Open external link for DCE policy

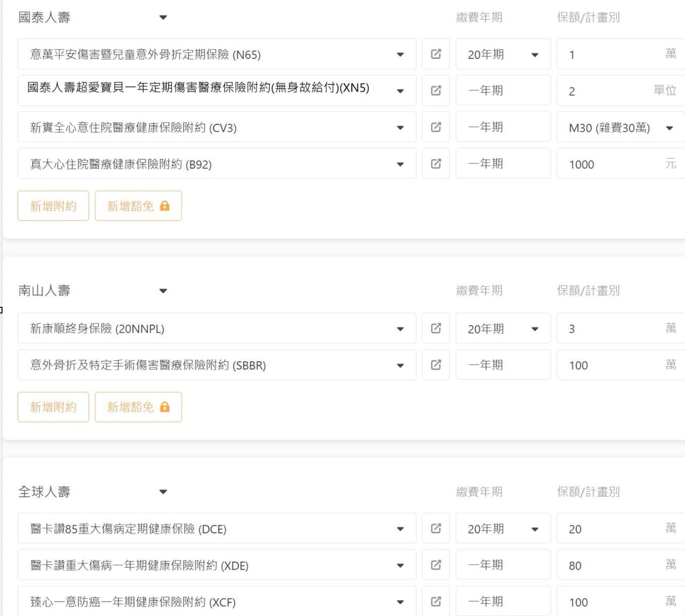pyautogui.click(x=436, y=528)
